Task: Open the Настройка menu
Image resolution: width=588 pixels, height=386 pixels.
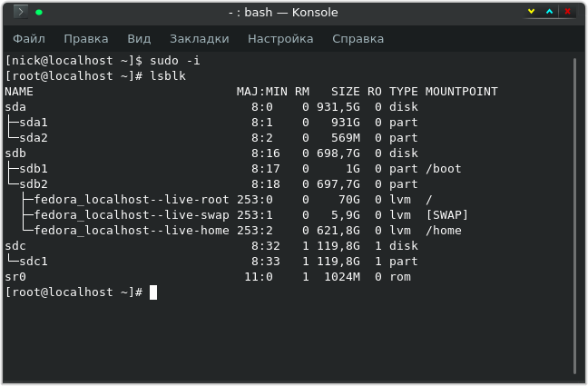Action: point(280,39)
